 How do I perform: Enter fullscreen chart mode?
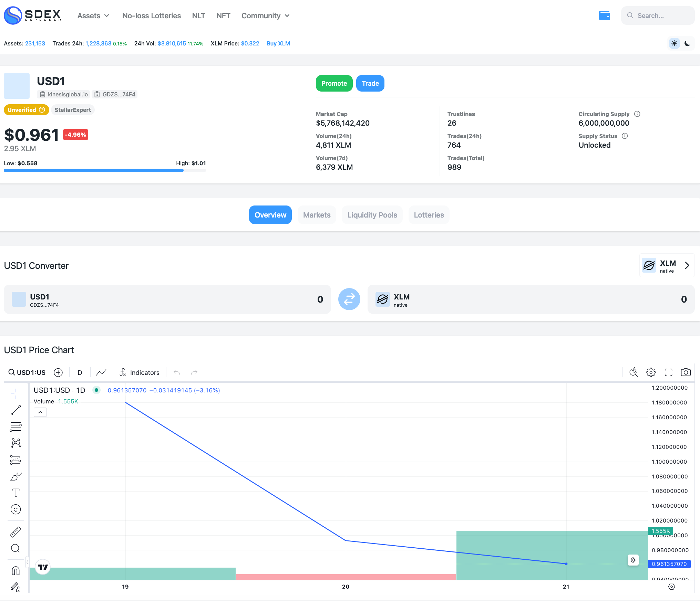point(668,372)
